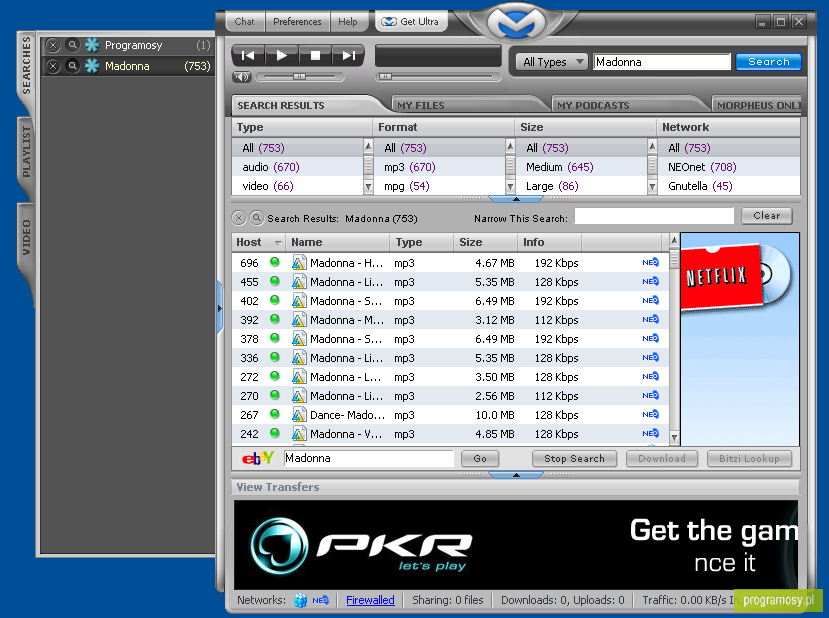Close the Madonna search in sidebar
829x618 pixels.
tap(52, 66)
